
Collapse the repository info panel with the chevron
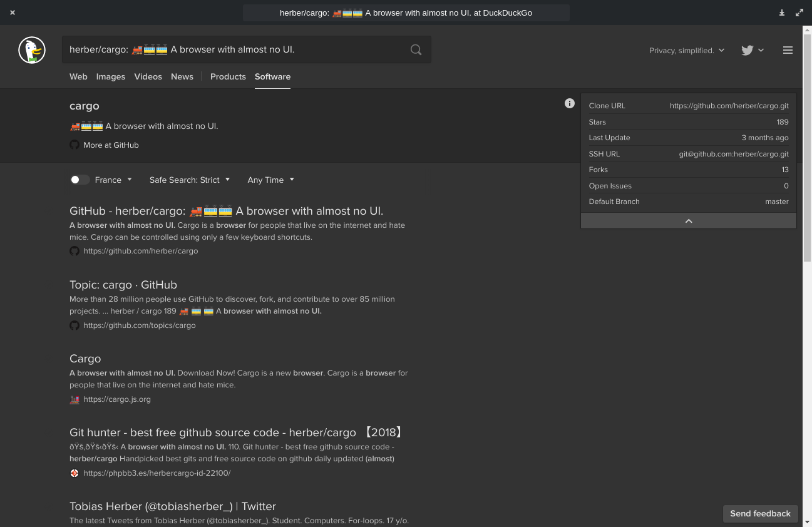pos(689,221)
